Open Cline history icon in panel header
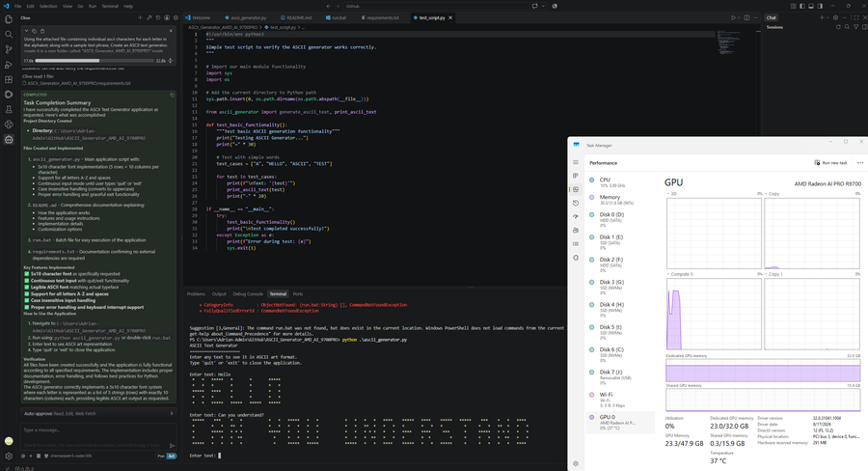 (158, 17)
